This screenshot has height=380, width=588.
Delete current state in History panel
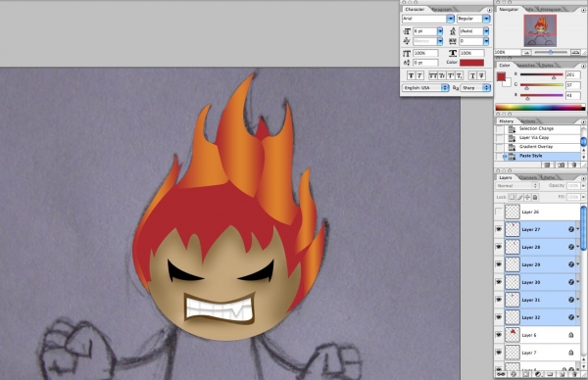(573, 165)
